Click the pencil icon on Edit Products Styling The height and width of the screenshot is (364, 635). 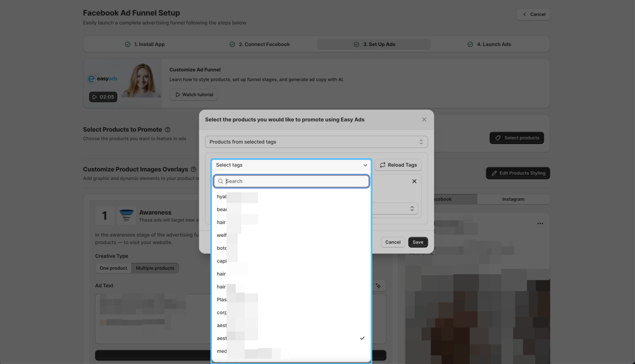(493, 173)
